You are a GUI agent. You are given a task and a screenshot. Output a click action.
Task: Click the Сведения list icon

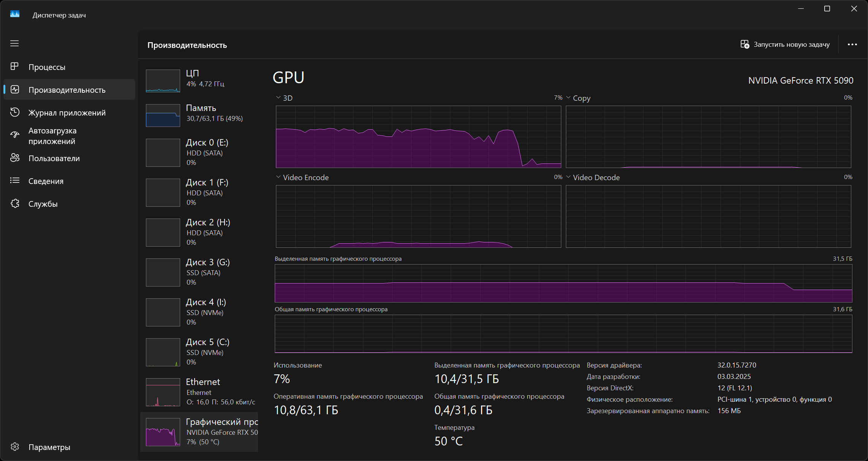coord(14,181)
